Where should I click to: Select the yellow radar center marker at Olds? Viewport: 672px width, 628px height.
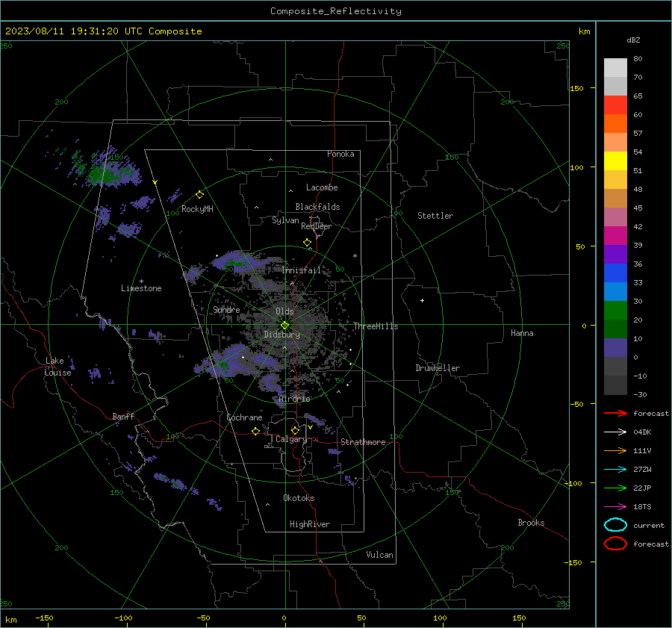pos(284,326)
